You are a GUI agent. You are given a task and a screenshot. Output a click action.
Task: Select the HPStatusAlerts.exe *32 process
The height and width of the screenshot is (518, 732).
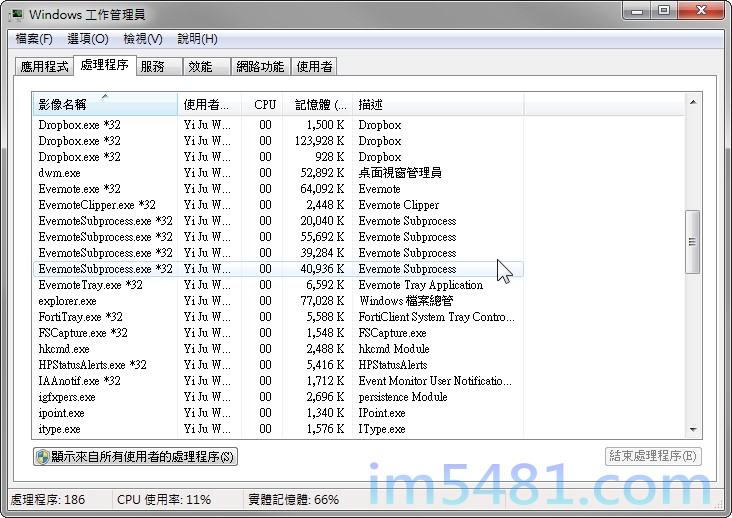278,365
